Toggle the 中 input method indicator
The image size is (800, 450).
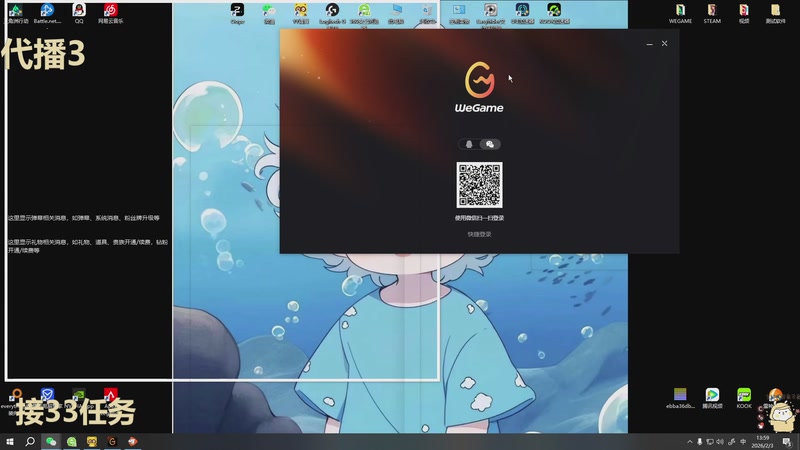tap(743, 442)
